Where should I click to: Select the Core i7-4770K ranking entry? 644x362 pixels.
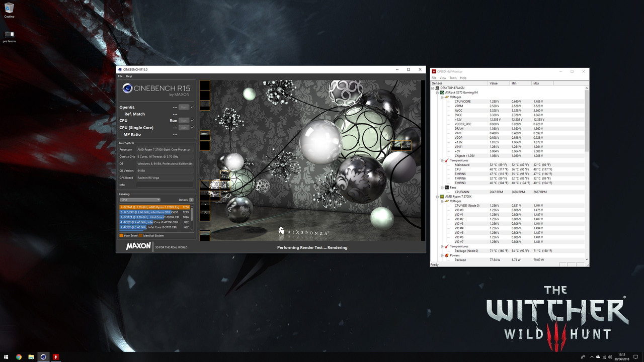[154, 222]
